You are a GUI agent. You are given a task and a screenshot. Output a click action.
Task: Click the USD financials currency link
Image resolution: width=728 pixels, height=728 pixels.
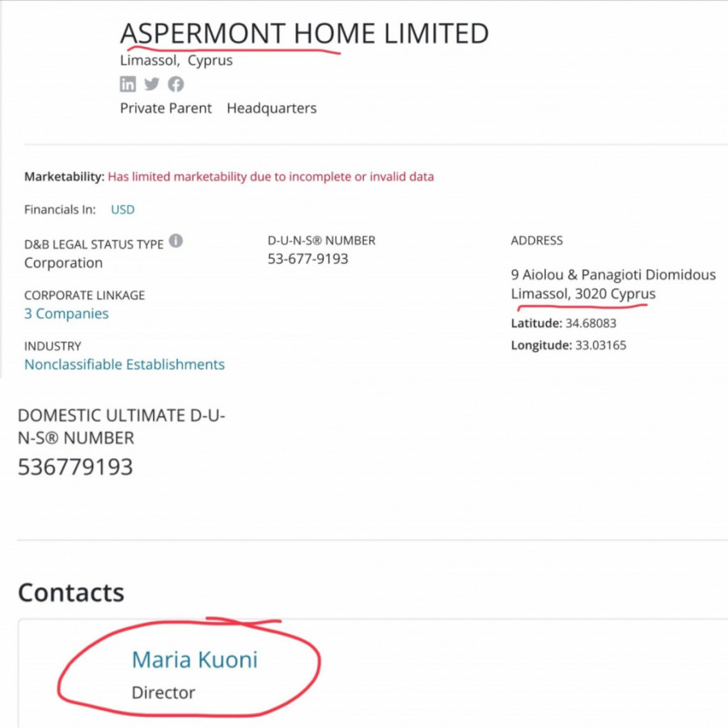(x=123, y=210)
